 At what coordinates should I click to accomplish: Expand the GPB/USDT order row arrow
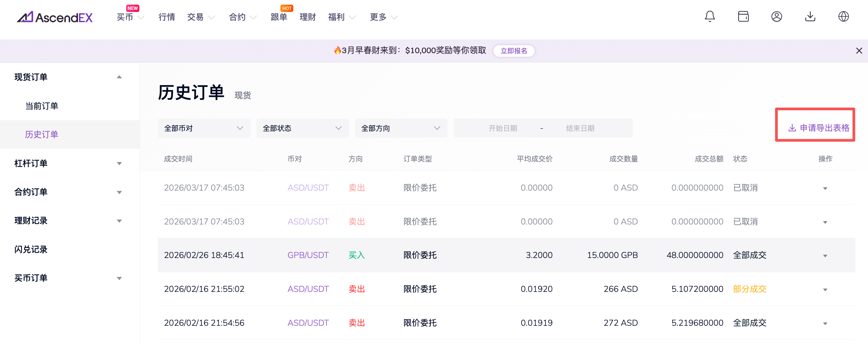click(825, 256)
